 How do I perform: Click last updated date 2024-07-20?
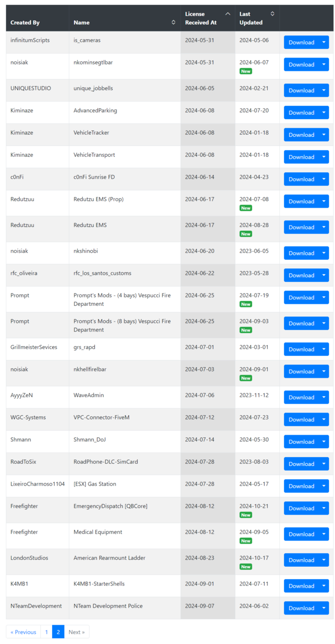point(254,111)
